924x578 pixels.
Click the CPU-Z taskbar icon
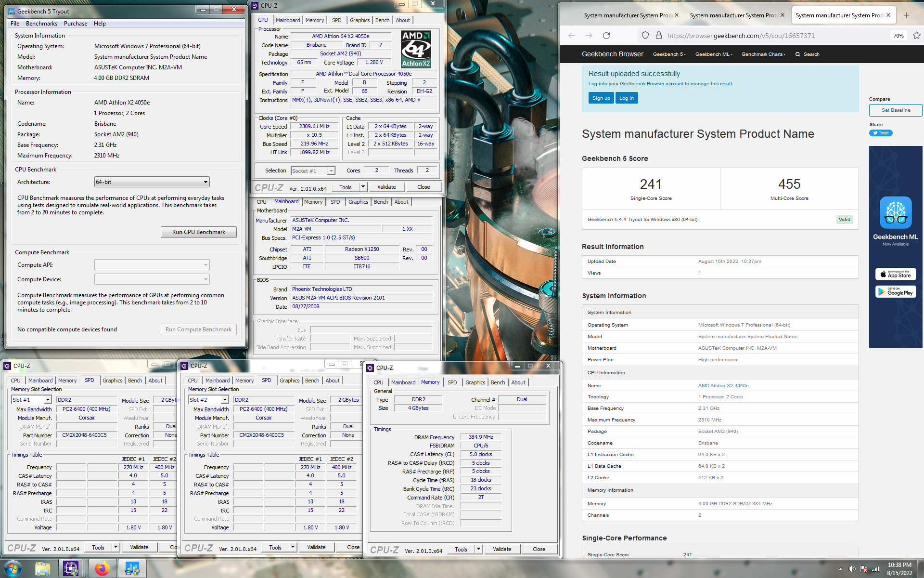click(71, 568)
